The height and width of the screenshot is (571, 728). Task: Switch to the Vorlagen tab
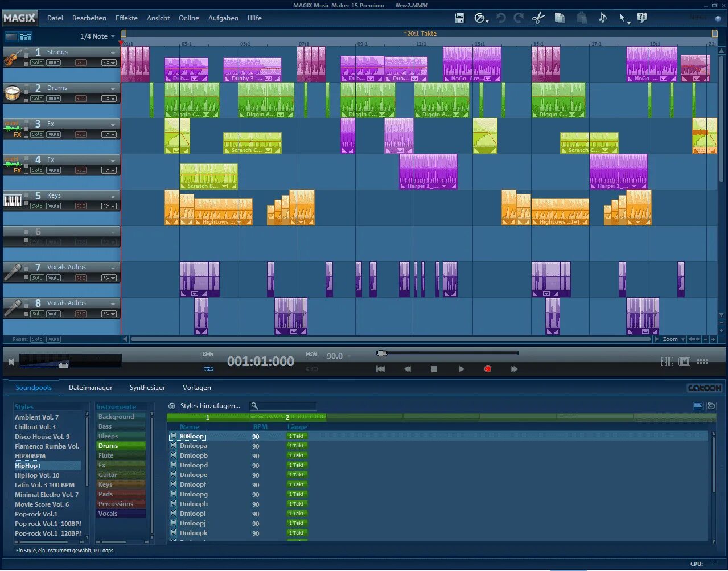tap(197, 388)
